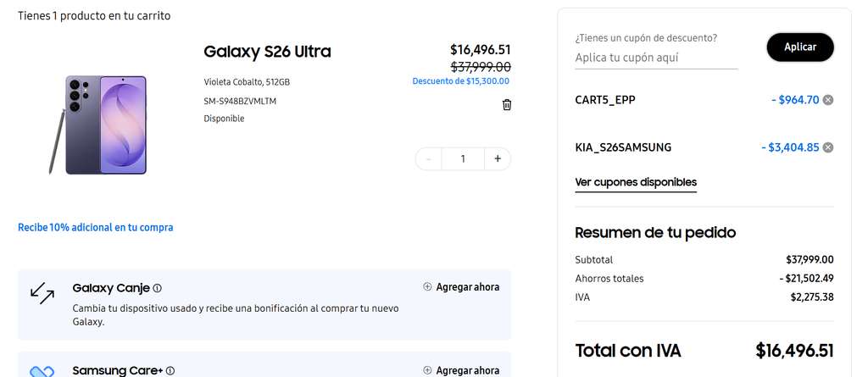
Task: Open the Galaxy S26 Ultra product title
Action: (x=267, y=52)
